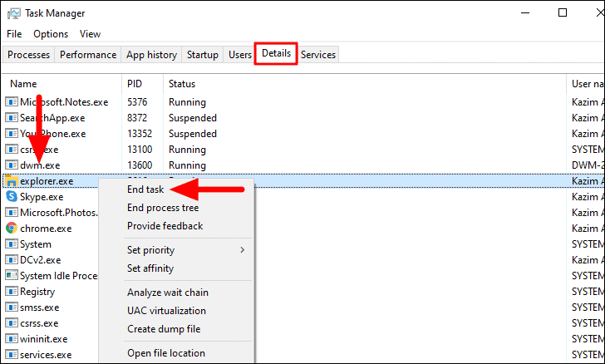This screenshot has width=605, height=364.
Task: Minimize the Task Manager window
Action: [524, 12]
